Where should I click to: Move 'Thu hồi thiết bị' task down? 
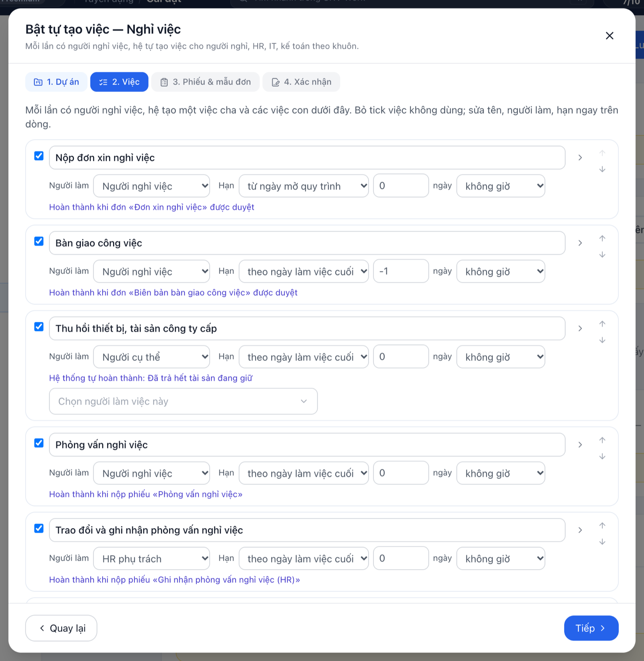click(602, 340)
